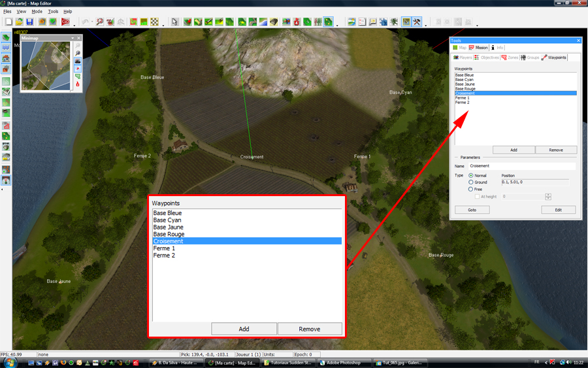Click the Edit button
The height and width of the screenshot is (368, 588).
(x=559, y=210)
